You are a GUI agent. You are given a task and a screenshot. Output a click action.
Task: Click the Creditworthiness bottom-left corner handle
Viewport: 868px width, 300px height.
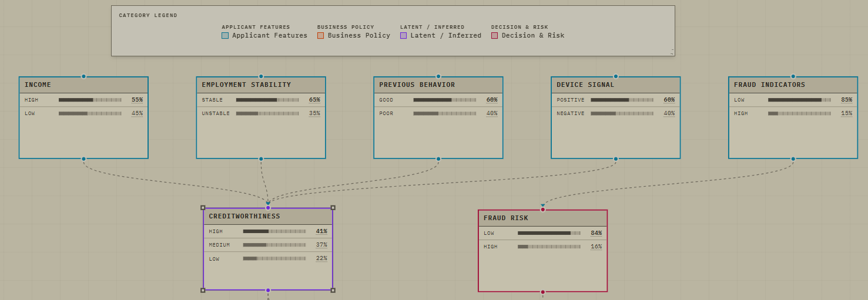203,290
